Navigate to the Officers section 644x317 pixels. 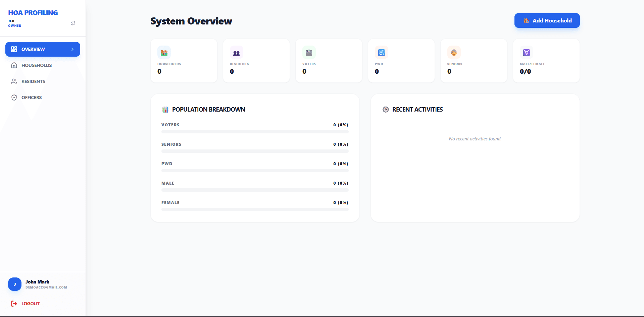(x=43, y=98)
